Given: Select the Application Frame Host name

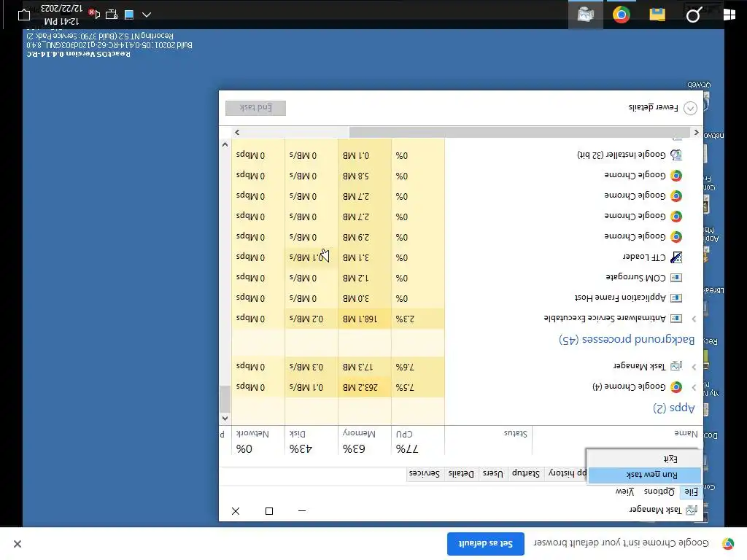Looking at the screenshot, I should (x=620, y=298).
